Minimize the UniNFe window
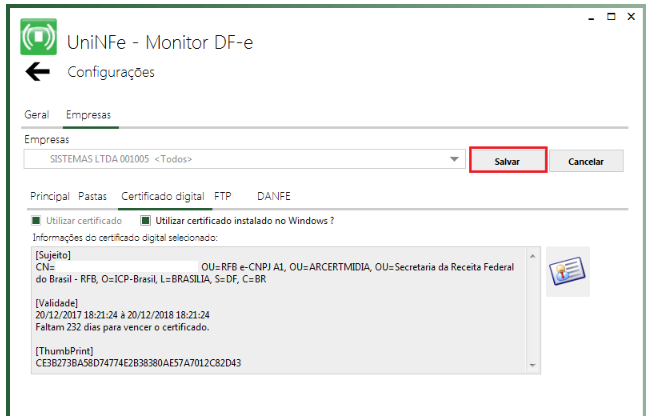The image size is (650, 416). (x=591, y=17)
